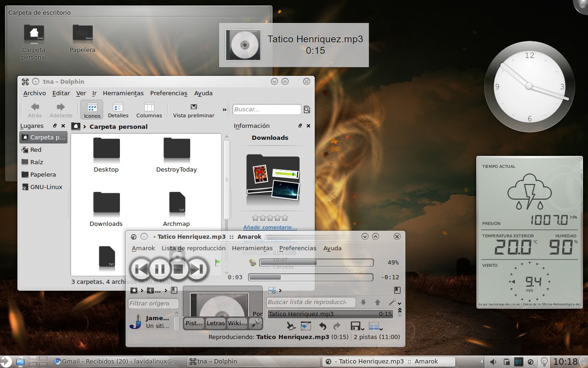Screen dimensions: 588x368
Task: Click the home icon in Amarok browser breadcrumb
Action: [134, 290]
